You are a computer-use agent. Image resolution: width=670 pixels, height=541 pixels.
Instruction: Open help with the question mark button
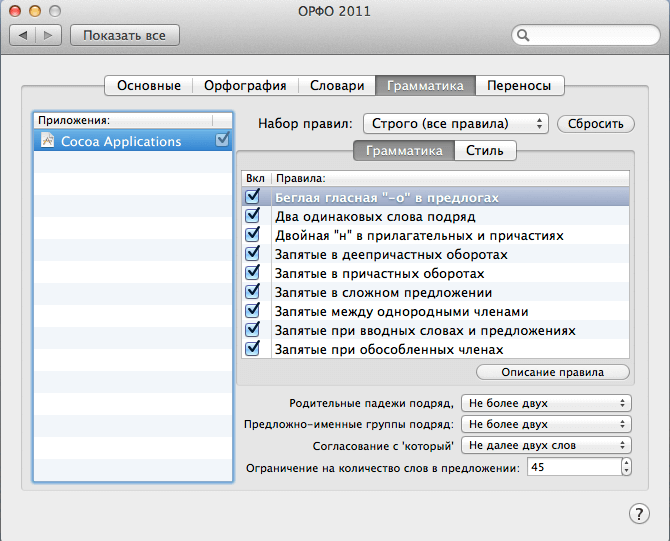639,514
